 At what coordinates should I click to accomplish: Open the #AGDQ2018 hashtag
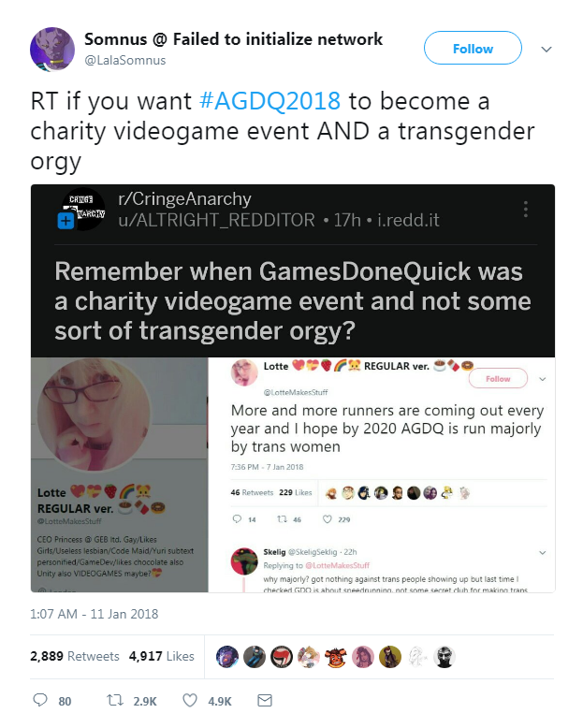270,101
